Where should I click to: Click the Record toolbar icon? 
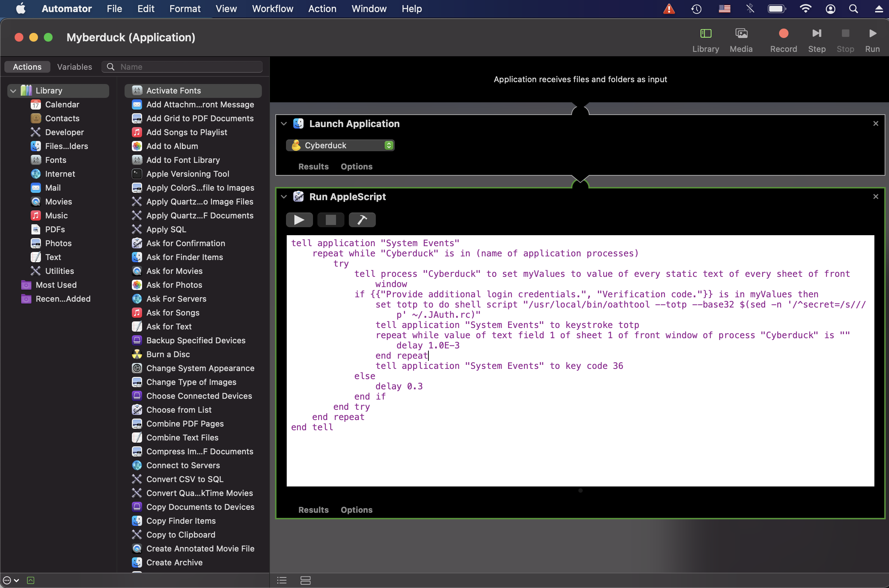pyautogui.click(x=783, y=33)
